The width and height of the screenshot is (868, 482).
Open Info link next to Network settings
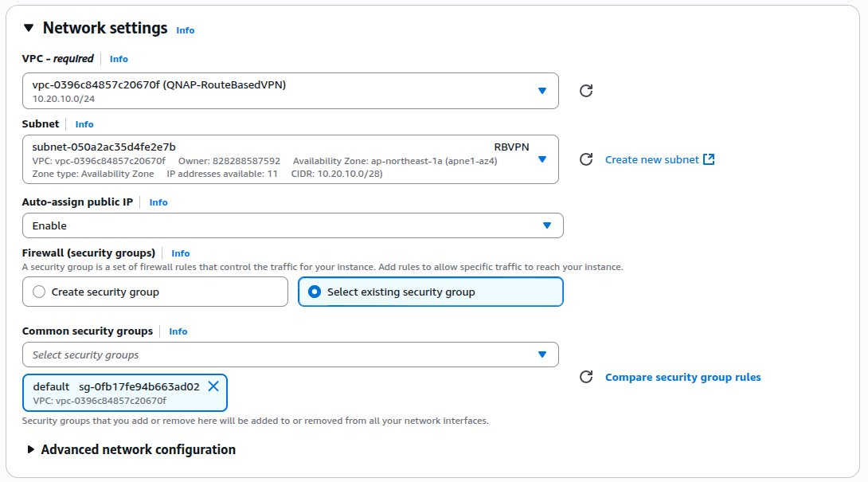tap(185, 30)
